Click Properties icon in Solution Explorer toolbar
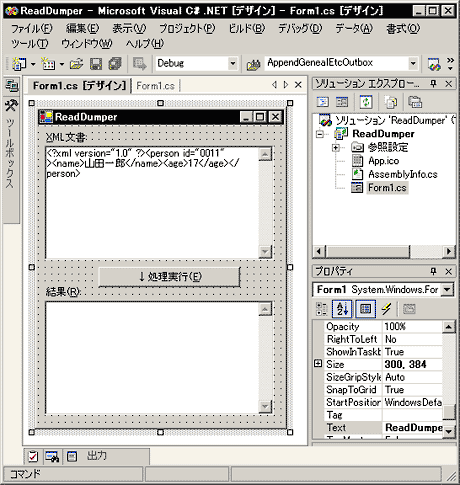 pos(415,102)
